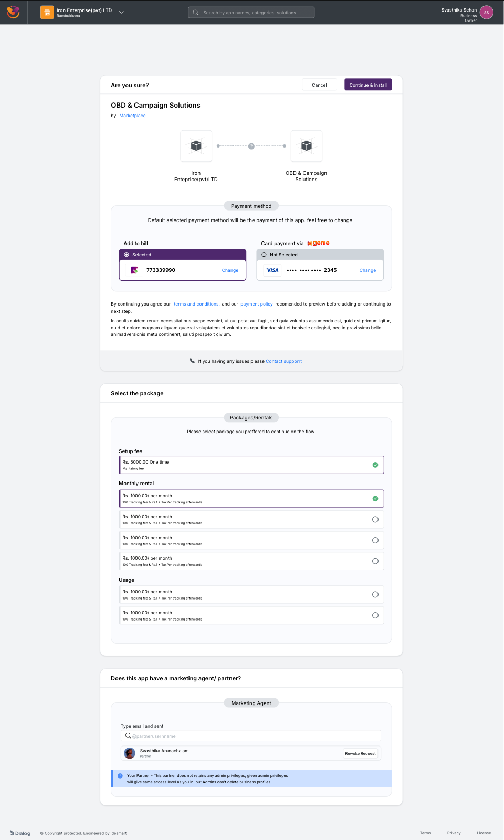The width and height of the screenshot is (504, 840).
Task: Click search icon in partner email field
Action: 128,736
